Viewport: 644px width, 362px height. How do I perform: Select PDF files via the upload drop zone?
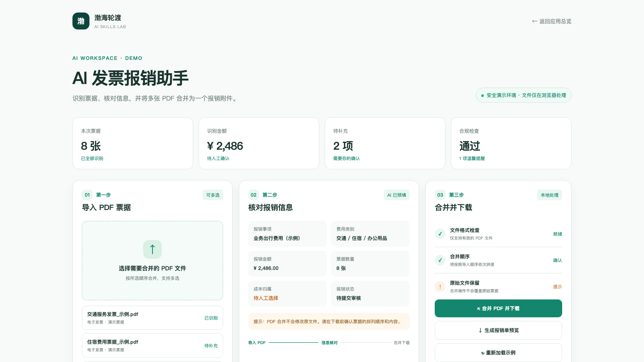click(153, 261)
